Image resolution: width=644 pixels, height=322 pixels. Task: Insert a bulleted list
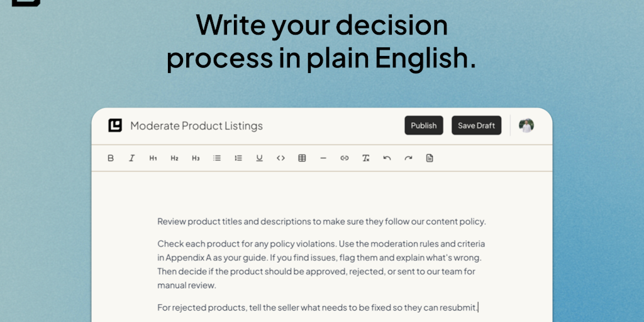point(217,158)
